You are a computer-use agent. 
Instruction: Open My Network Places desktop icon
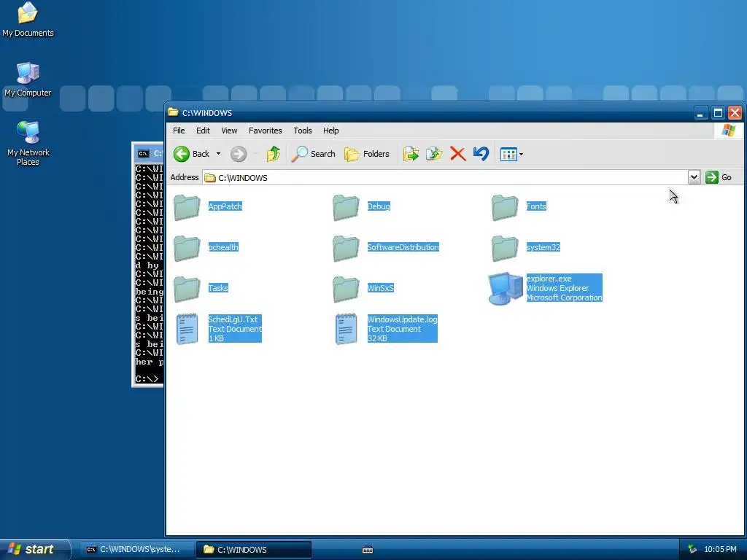(x=28, y=143)
